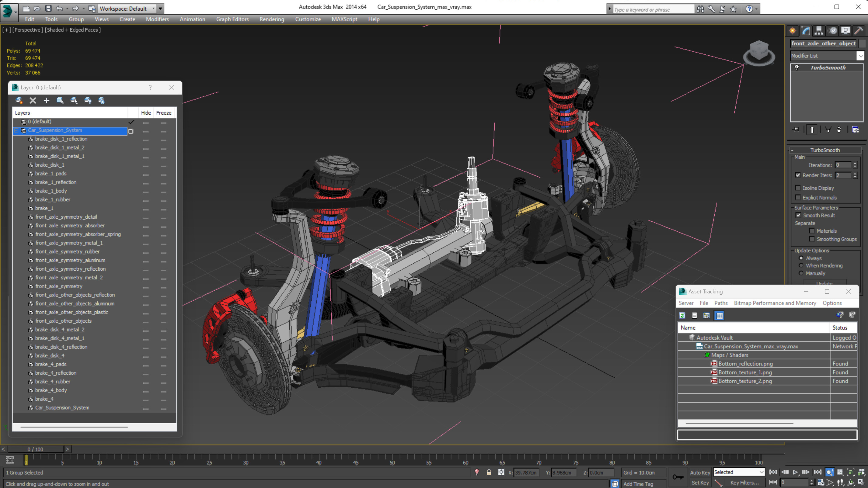This screenshot has width=868, height=488.
Task: Click the Auto Key button
Action: click(x=700, y=472)
